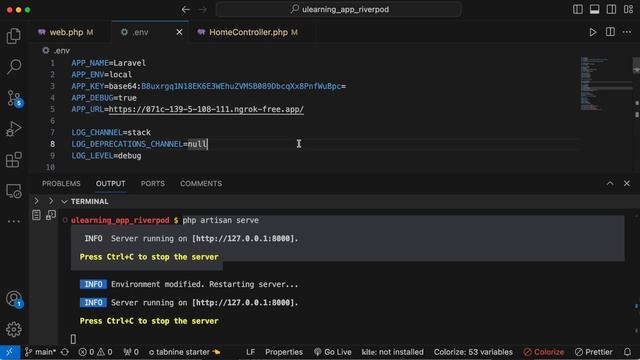Collapse the TERMINAL section chevron
This screenshot has height=360, width=640.
(x=64, y=202)
